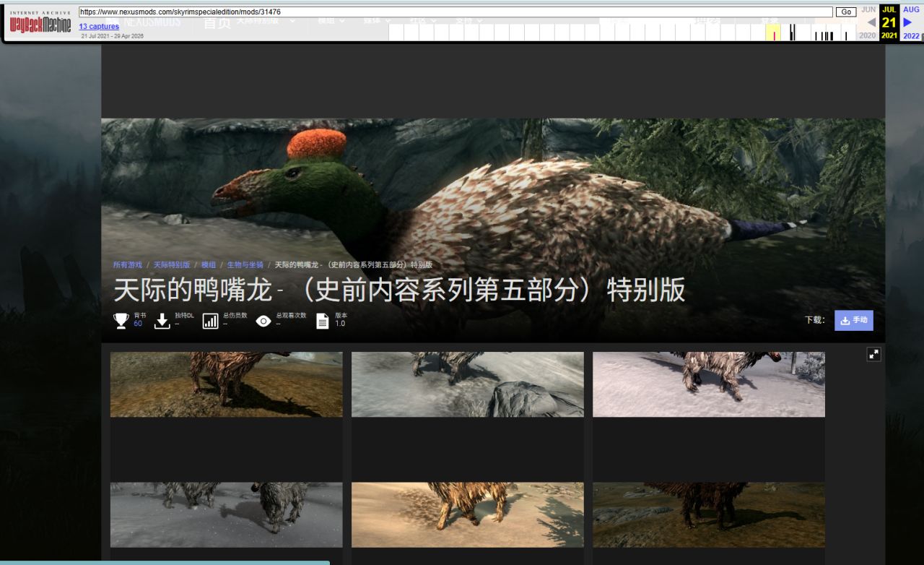The width and height of the screenshot is (924, 565).
Task: Open the bottom-left grey creature thumbnail
Action: [227, 515]
